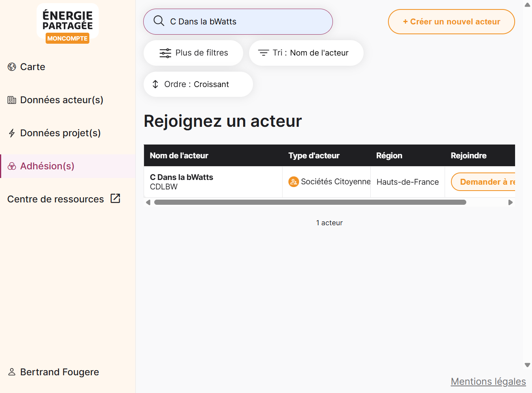Click the page scrollbar down arrow
This screenshot has height=393, width=532.
pos(528,365)
